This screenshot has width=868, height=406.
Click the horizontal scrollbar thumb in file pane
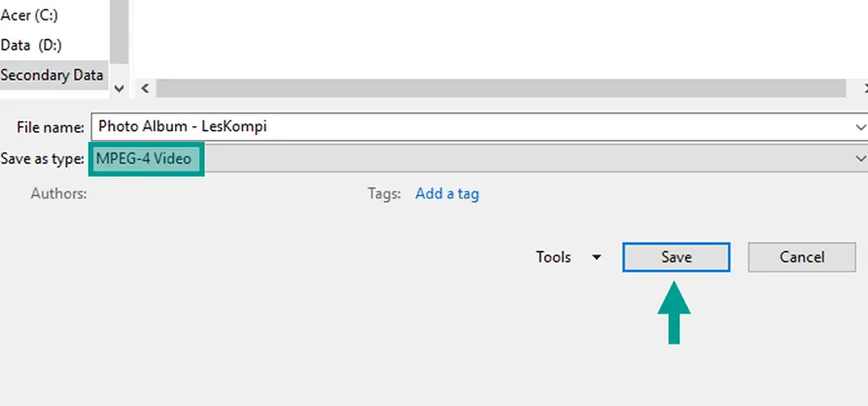501,88
